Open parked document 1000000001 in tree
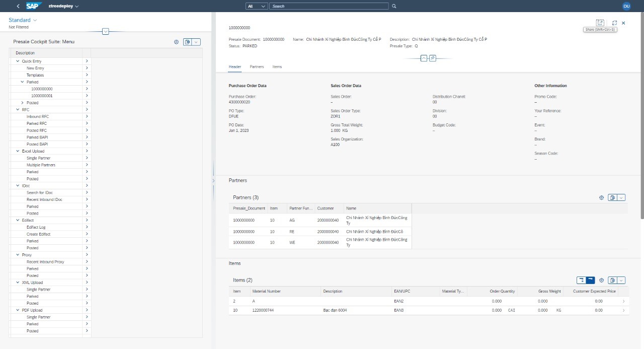The height and width of the screenshot is (349, 644). (42, 96)
